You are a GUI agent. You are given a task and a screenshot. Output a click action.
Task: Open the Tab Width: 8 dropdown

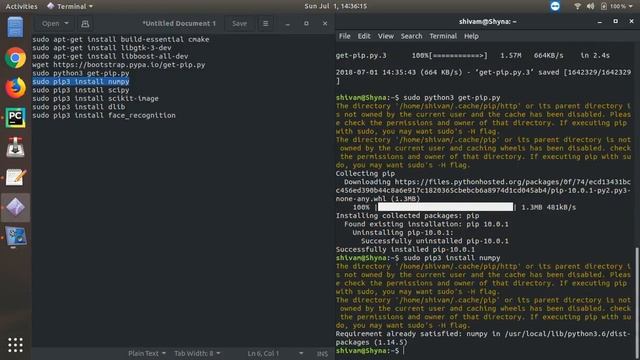coord(197,353)
